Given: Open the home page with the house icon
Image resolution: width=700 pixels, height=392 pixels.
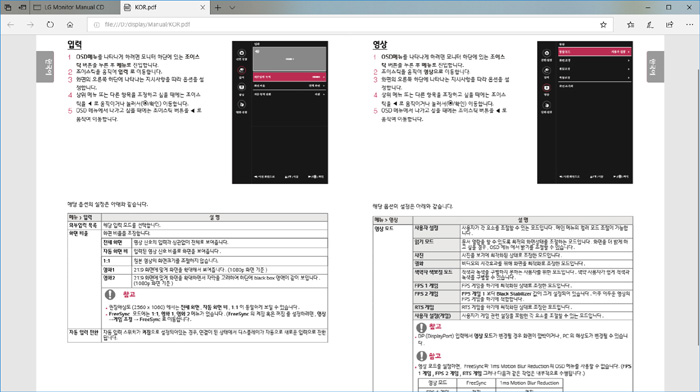Looking at the screenshot, I should 70,25.
